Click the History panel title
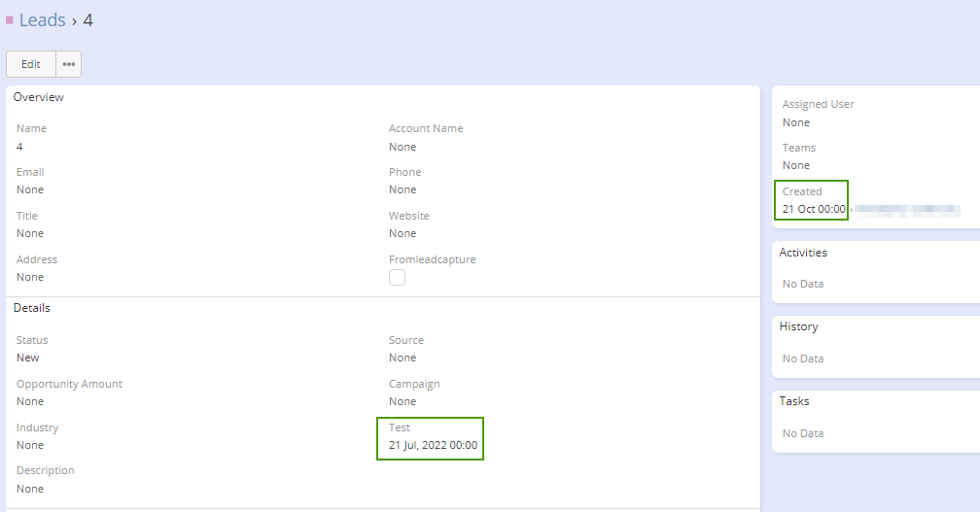This screenshot has height=512, width=980. [798, 327]
